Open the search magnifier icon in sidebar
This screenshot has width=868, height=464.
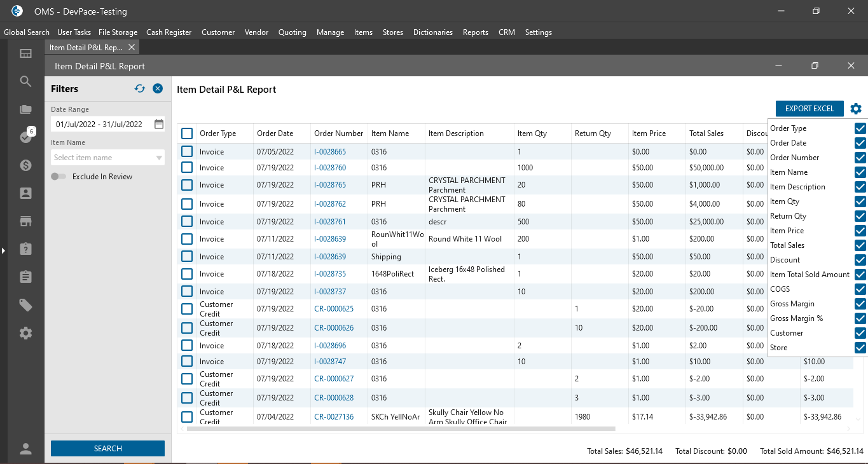coord(25,81)
